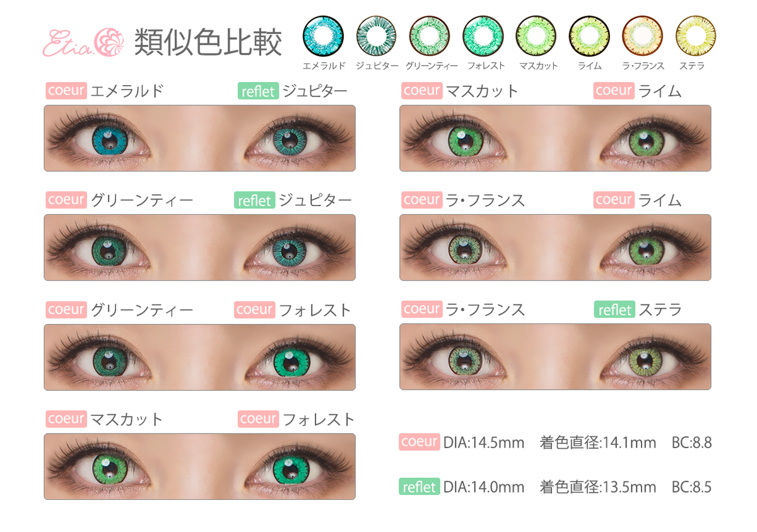Screen dimensions: 757x532
Task: Open the マスカット vs ライム eye comparison image
Action: 555,138
